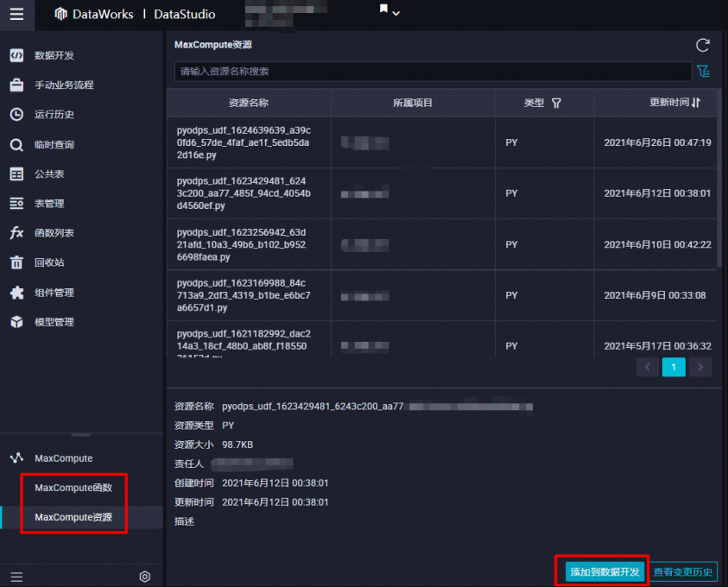
Task: Click date 2021年6月9日 00:33:08
Action: coord(655,295)
